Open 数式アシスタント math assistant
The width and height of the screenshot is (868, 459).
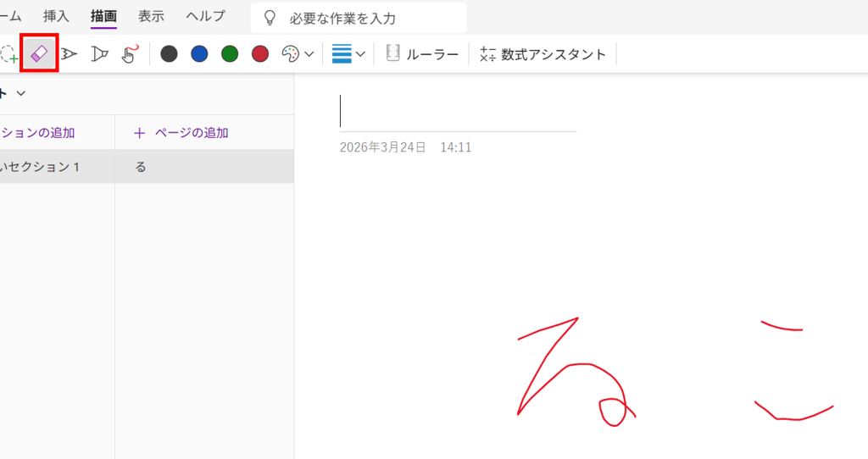point(542,54)
